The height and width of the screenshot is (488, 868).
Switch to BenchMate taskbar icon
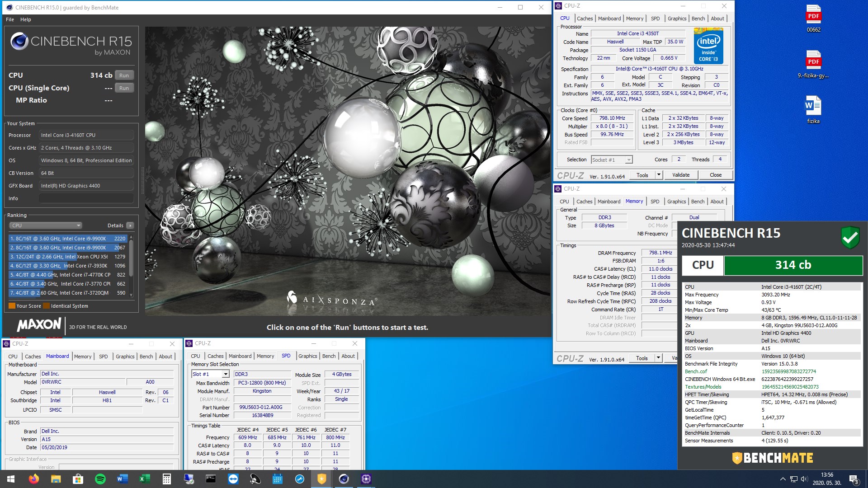[x=322, y=479]
